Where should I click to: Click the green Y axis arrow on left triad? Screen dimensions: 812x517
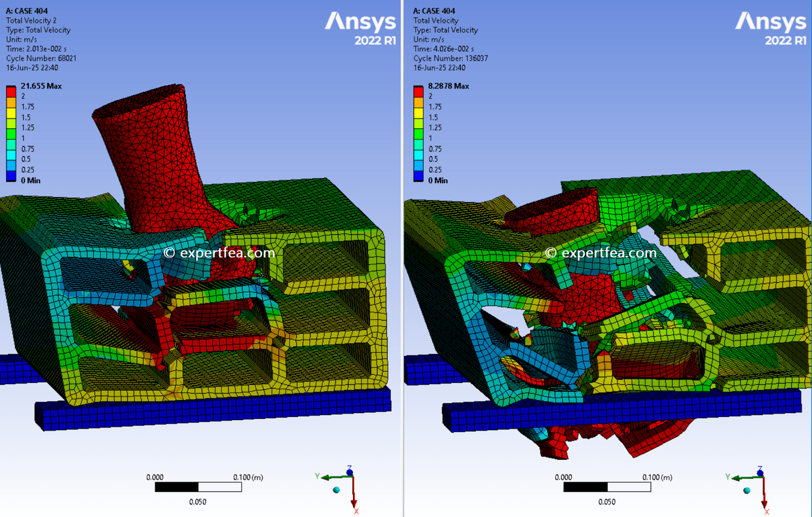click(x=328, y=478)
